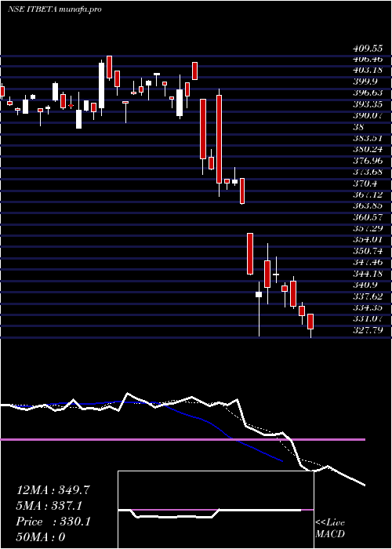Click the NSE ITBETA chart title
This screenshot has height=549, width=392.
coord(55,9)
